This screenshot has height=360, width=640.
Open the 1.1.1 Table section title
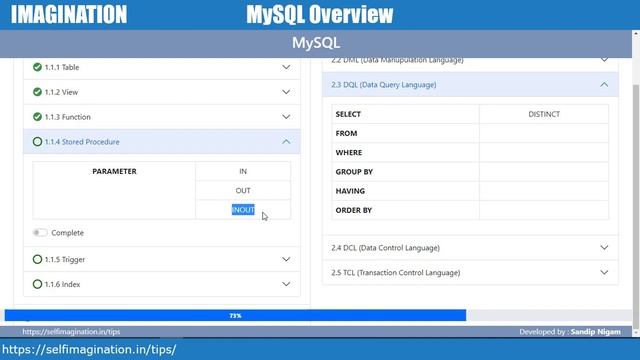click(x=62, y=67)
